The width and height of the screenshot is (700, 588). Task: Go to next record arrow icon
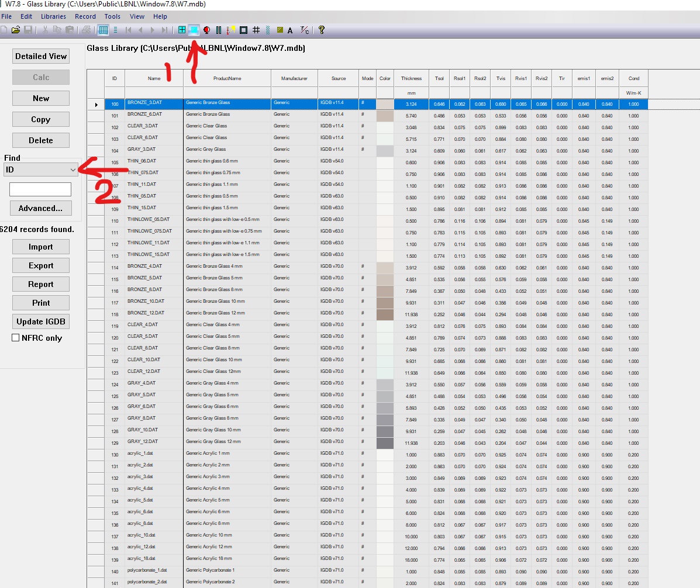[x=153, y=30]
